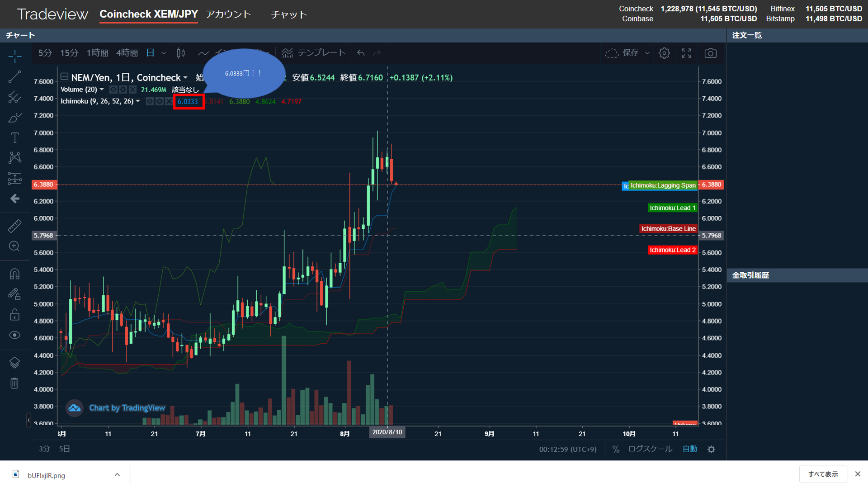Click the Chart by TradingView link
868x488 pixels.
coord(127,408)
